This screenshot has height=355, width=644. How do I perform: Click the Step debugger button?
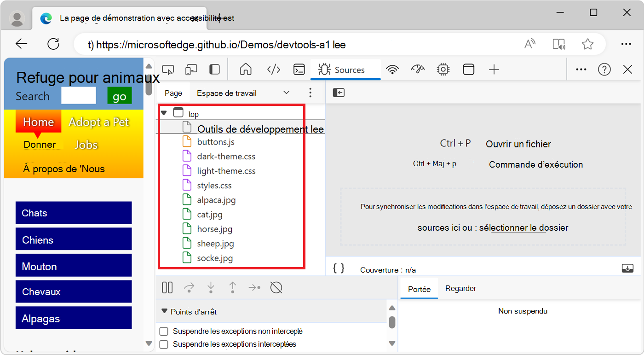click(x=254, y=288)
